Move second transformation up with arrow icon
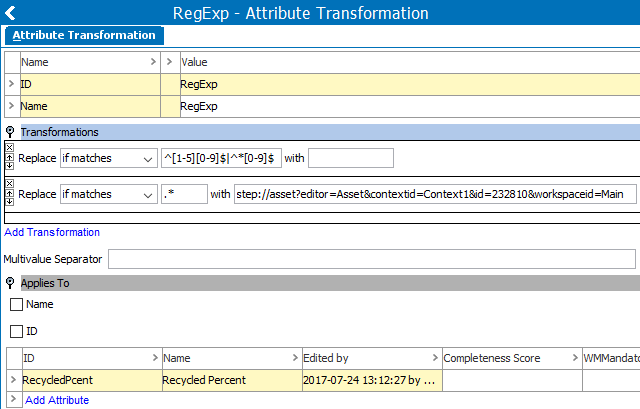Viewport: 640px width, 409px height. 10,192
